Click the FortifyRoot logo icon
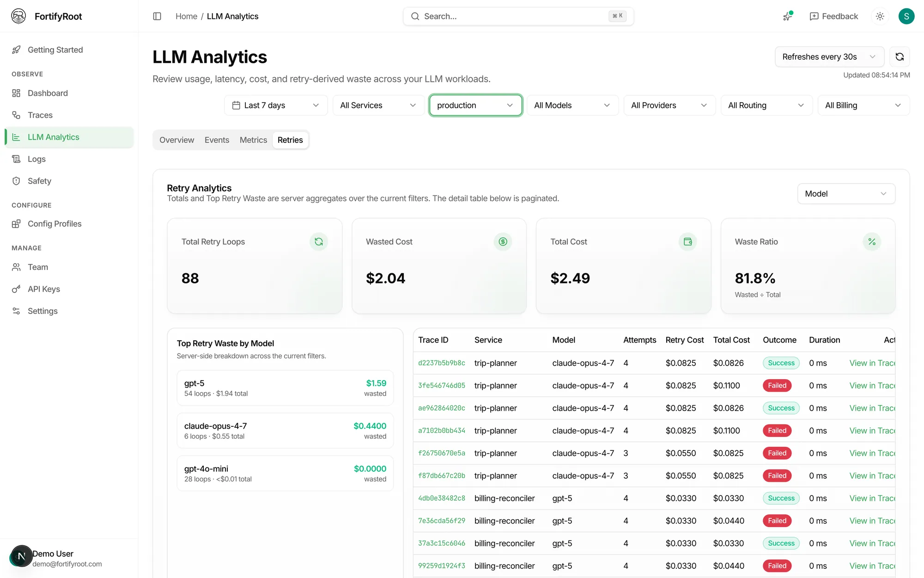Screen dimensions: 924x578 point(18,16)
